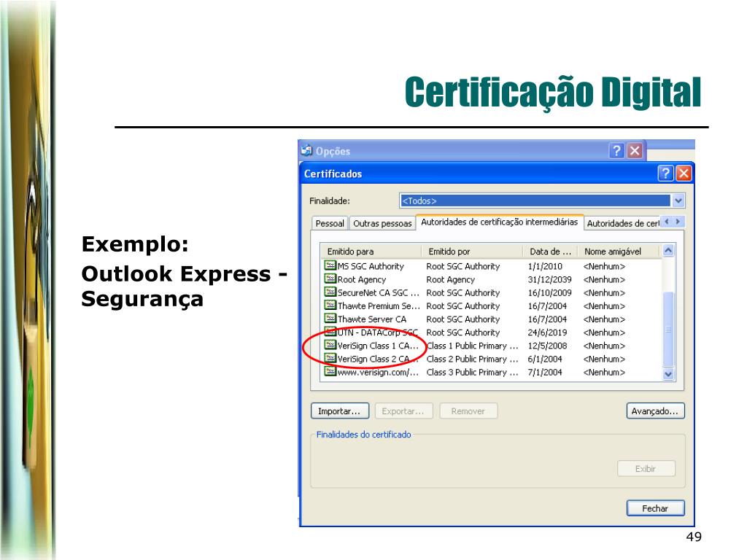Click the VeriSign Class 1 CA certificate icon
The image size is (747, 560).
click(x=330, y=346)
